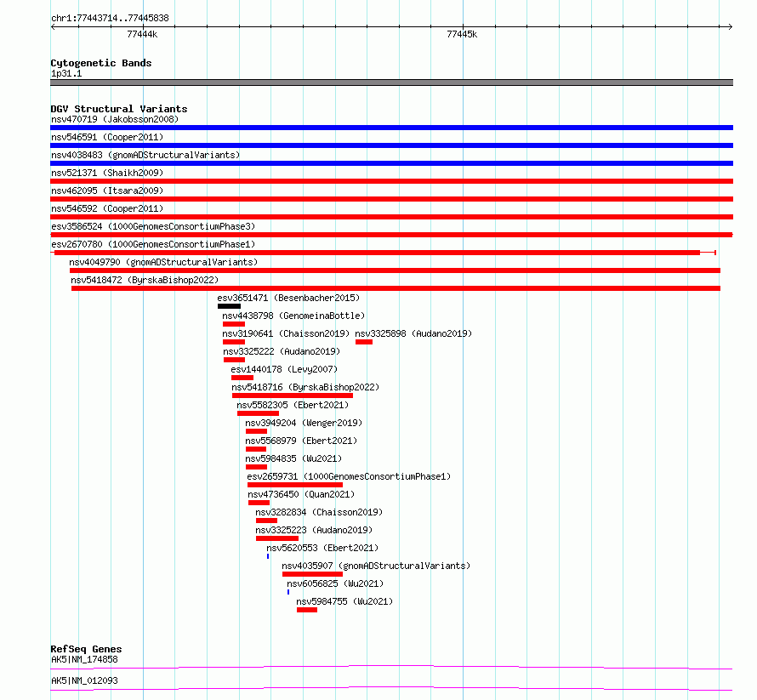Click nsv6056825 (Wu2021) label
This screenshot has height=700, width=757.
coord(335,583)
